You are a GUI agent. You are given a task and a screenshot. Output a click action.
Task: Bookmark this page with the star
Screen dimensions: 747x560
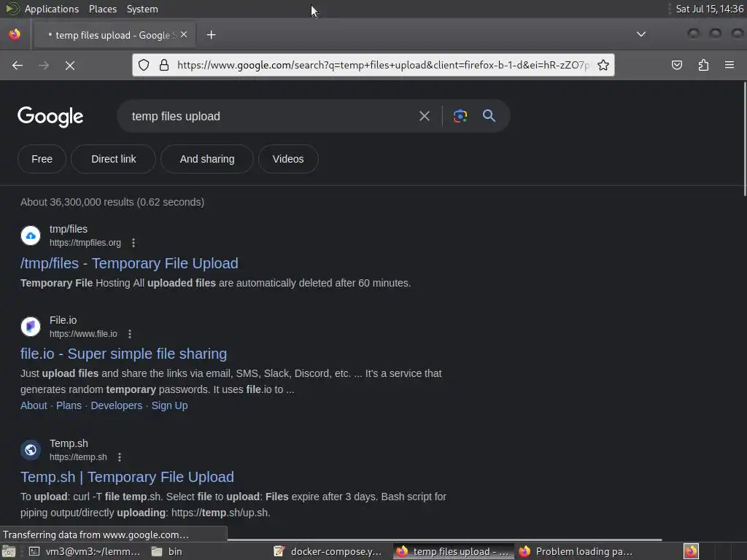tap(603, 65)
